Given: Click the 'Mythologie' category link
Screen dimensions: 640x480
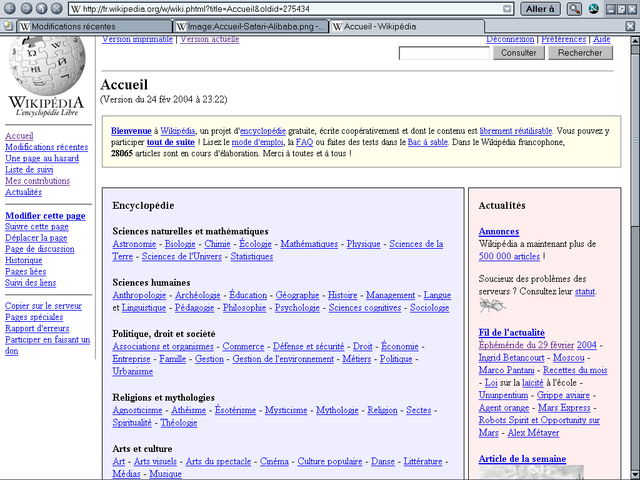Looking at the screenshot, I should (338, 410).
